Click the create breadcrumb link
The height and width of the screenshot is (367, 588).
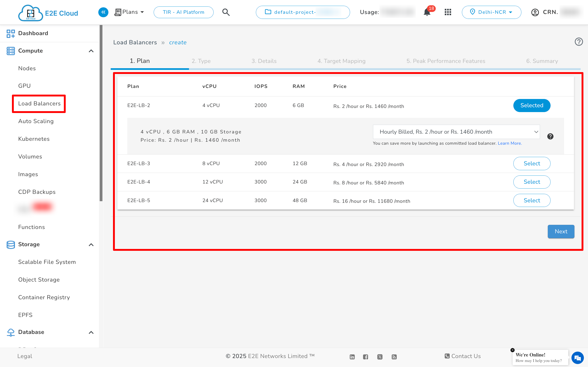178,42
